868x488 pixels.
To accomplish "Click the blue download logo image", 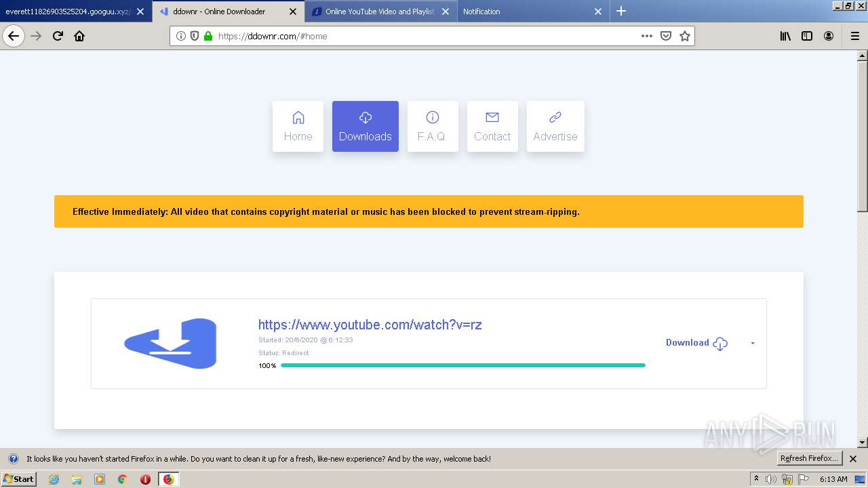I will tap(170, 343).
